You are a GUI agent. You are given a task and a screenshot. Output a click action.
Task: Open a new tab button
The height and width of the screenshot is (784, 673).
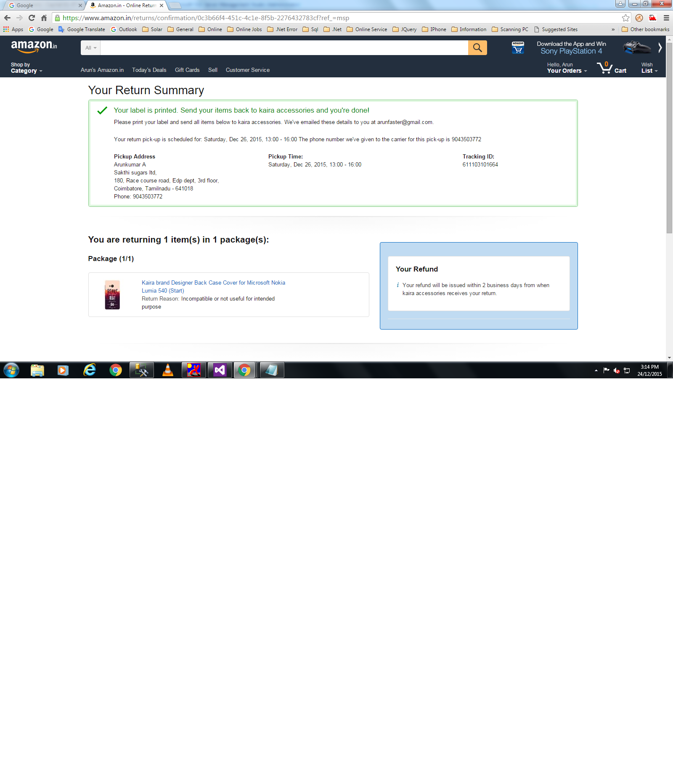click(x=175, y=5)
